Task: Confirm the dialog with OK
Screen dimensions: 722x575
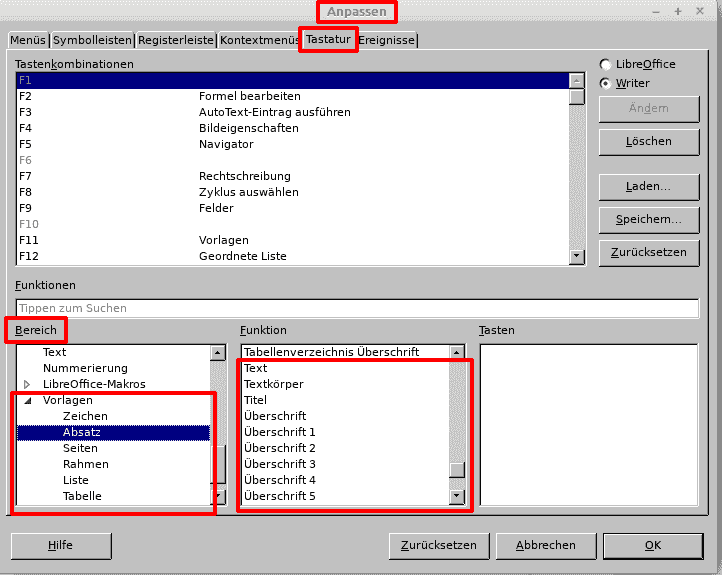Action: [652, 546]
